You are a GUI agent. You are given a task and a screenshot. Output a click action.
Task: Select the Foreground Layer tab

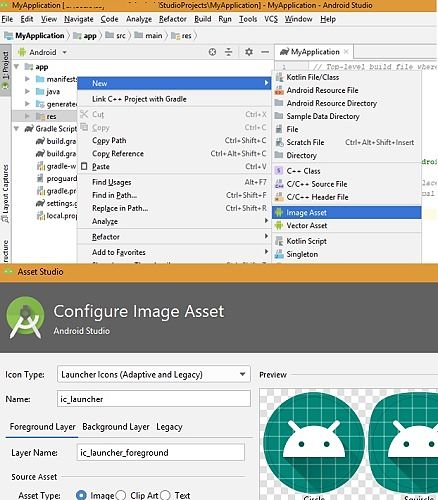42,427
